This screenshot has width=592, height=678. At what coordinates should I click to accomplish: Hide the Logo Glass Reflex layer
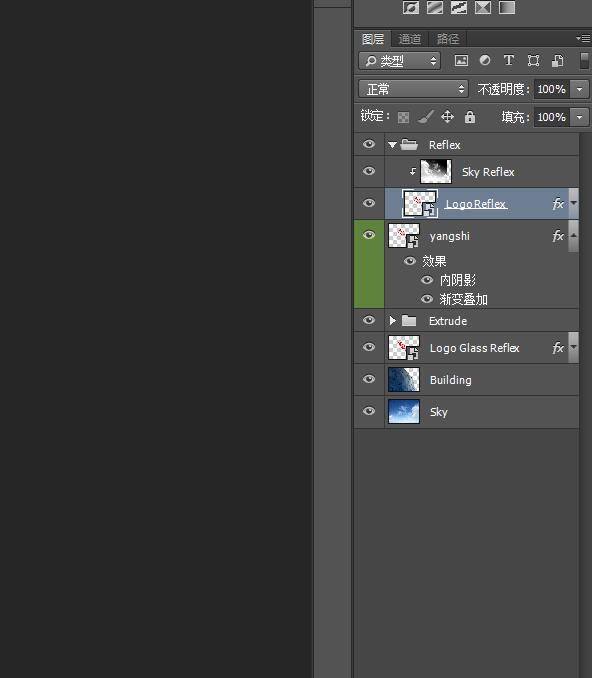[369, 347]
